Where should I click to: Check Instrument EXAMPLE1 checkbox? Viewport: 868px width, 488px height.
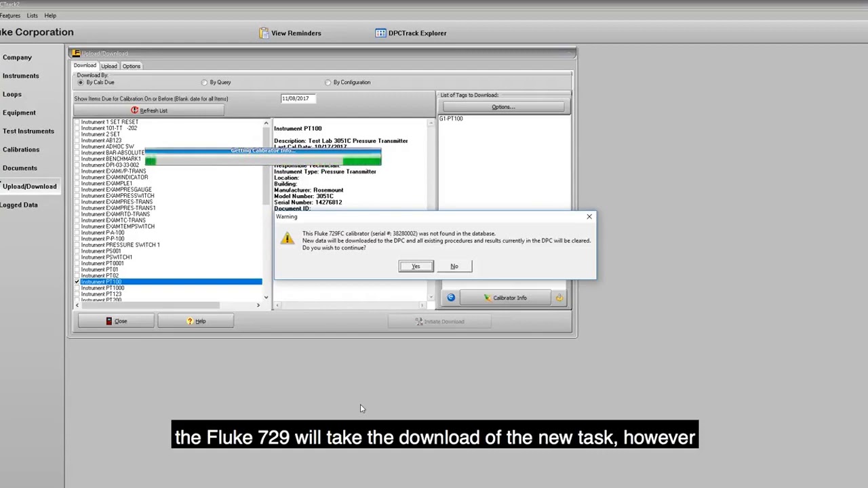[77, 184]
